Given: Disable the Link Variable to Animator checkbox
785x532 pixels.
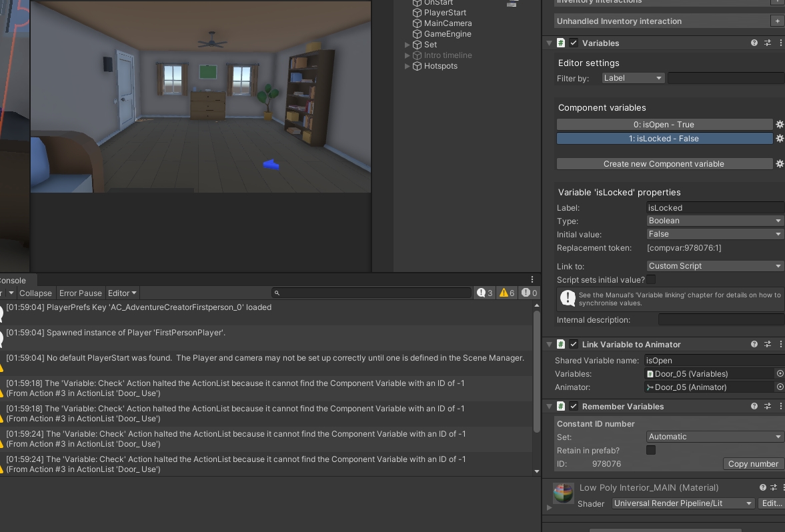Looking at the screenshot, I should coord(574,344).
